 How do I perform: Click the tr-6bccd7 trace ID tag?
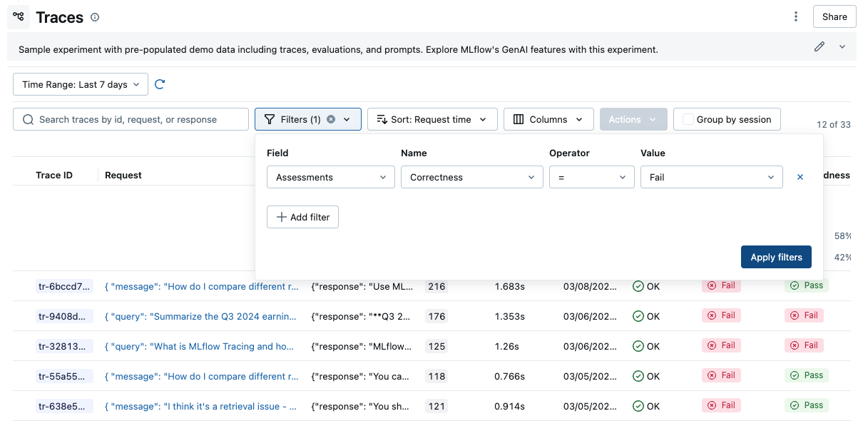pyautogui.click(x=64, y=286)
